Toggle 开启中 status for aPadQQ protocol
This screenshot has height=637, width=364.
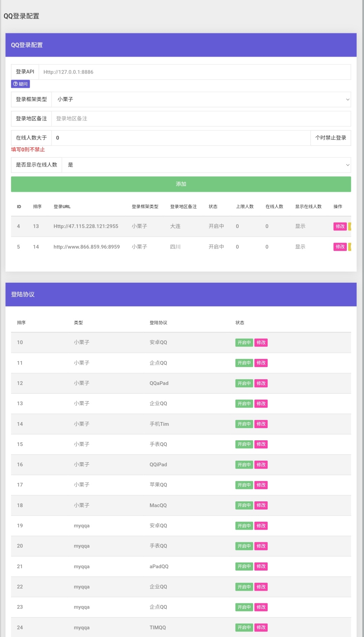(x=244, y=566)
